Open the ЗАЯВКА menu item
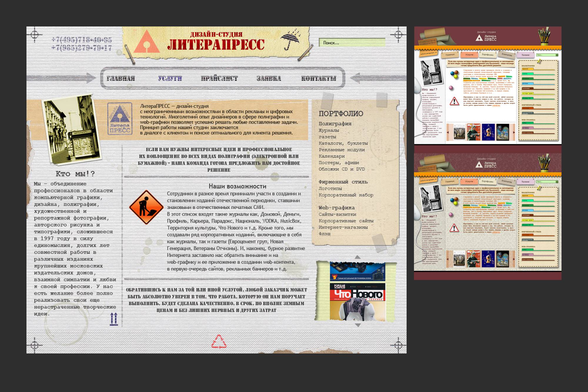Image resolution: width=588 pixels, height=392 pixels. 269,79
